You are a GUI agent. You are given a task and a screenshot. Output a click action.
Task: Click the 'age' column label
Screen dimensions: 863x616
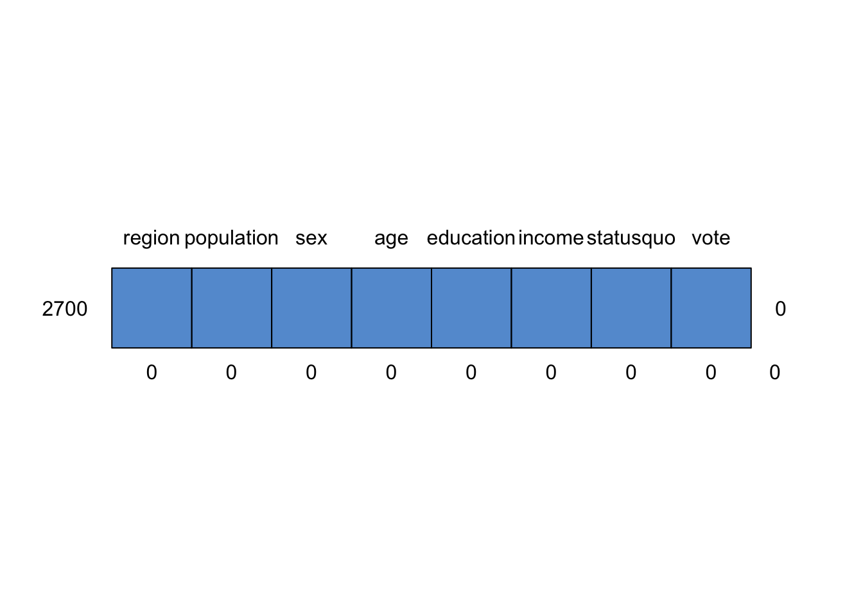pos(391,238)
